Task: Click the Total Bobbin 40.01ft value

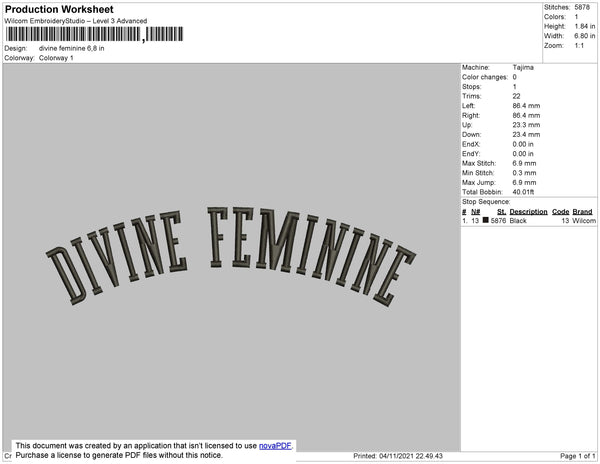Action: (x=526, y=191)
